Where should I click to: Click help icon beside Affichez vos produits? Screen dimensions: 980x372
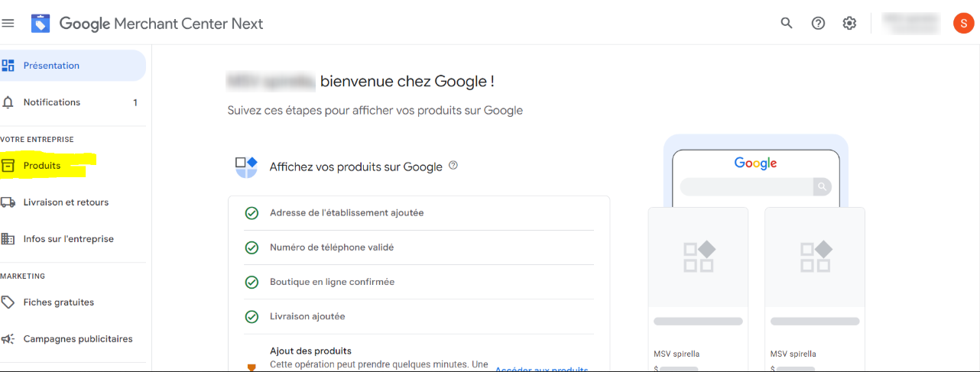[x=453, y=165]
